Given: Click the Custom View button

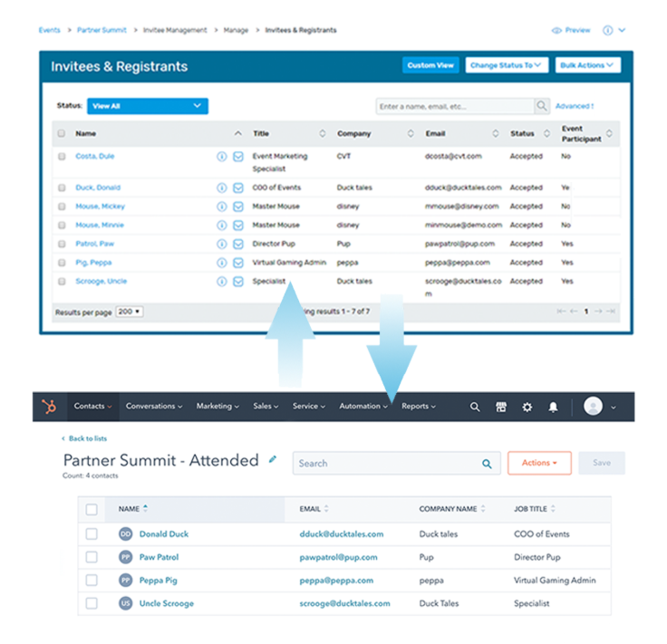Looking at the screenshot, I should pos(430,65).
